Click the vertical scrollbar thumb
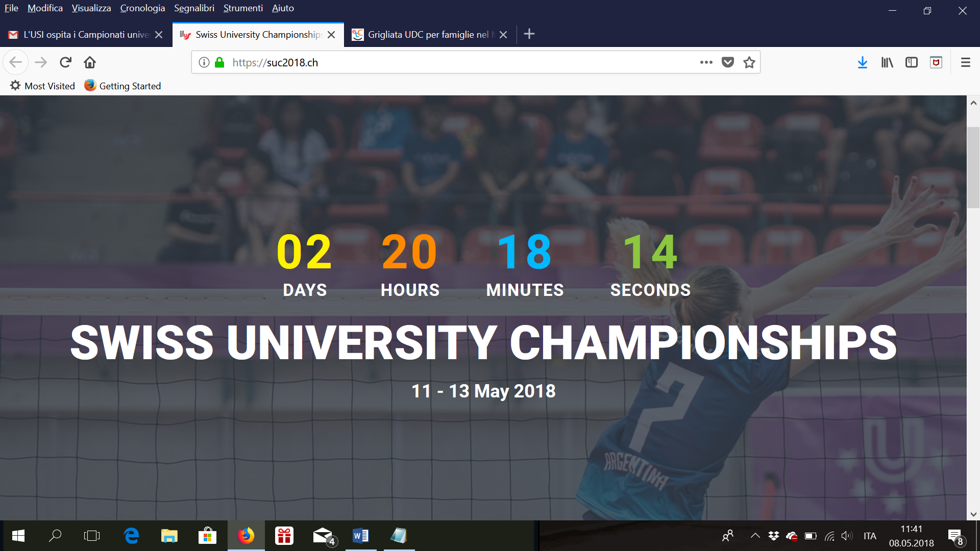 (973, 167)
